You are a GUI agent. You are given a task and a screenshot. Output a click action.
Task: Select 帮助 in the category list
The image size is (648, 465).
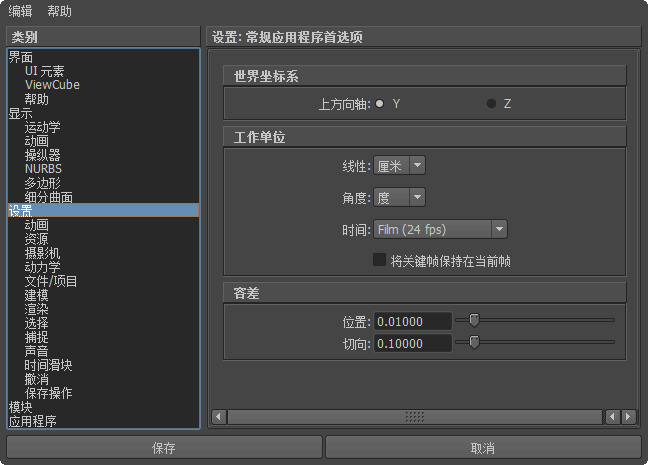point(103,99)
